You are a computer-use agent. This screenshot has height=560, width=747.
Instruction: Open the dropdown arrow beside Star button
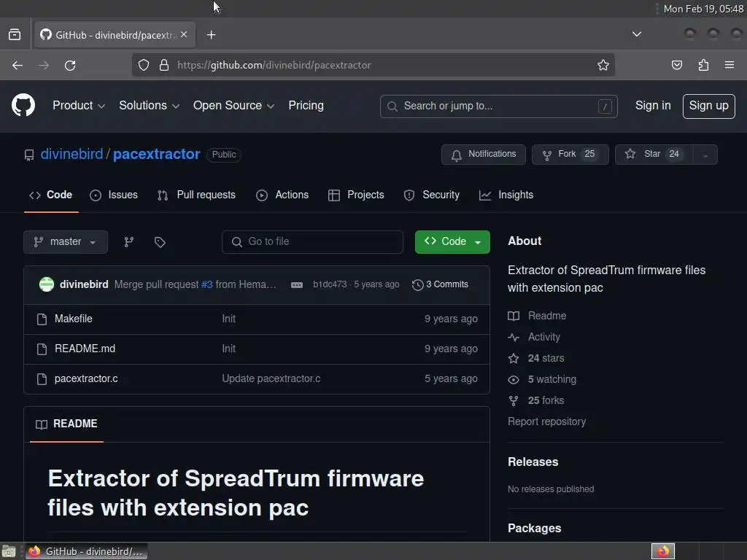[x=705, y=155]
